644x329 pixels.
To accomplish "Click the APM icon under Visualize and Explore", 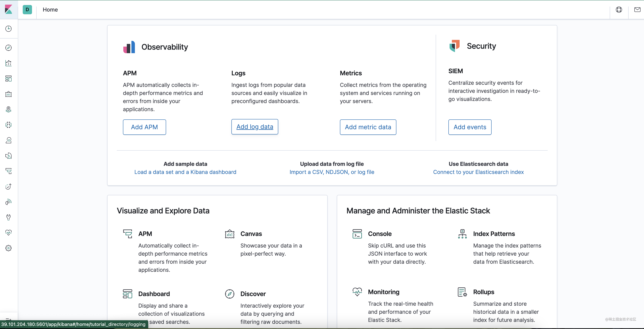I will [128, 234].
